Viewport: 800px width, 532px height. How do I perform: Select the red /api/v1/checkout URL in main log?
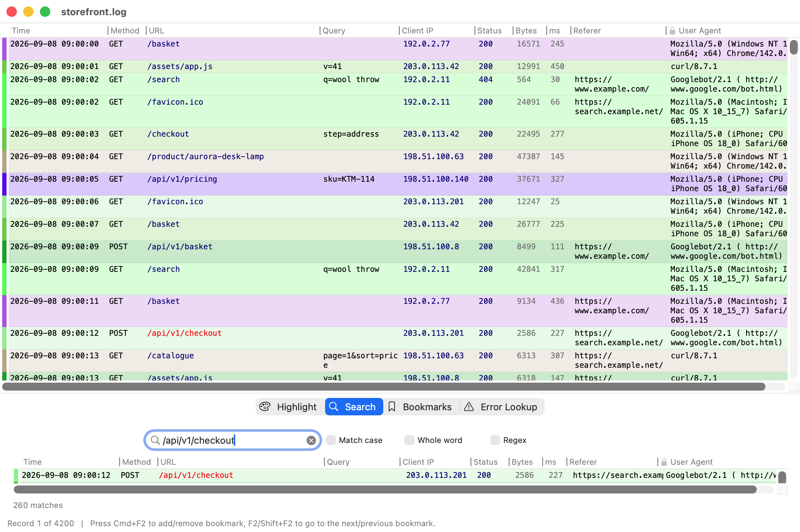pos(184,333)
